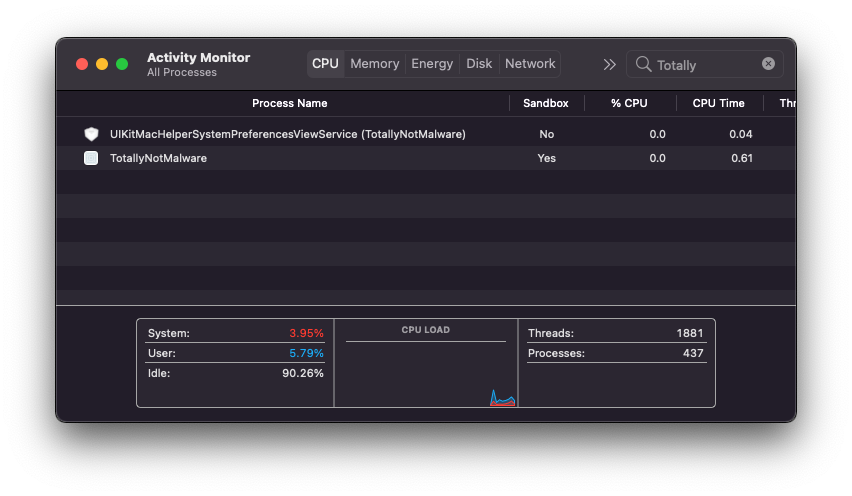Clear search text with the x icon

pyautogui.click(x=768, y=64)
